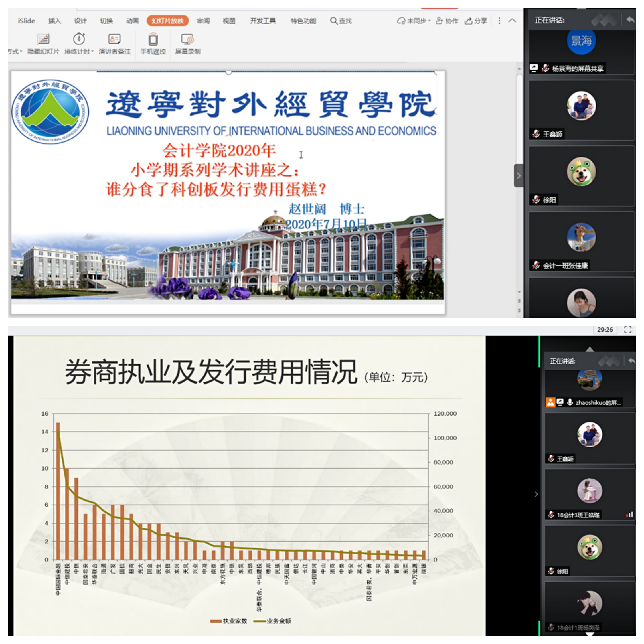The width and height of the screenshot is (644, 644).
Task: Click the 屏幕录制 screen recording icon
Action: (x=188, y=39)
